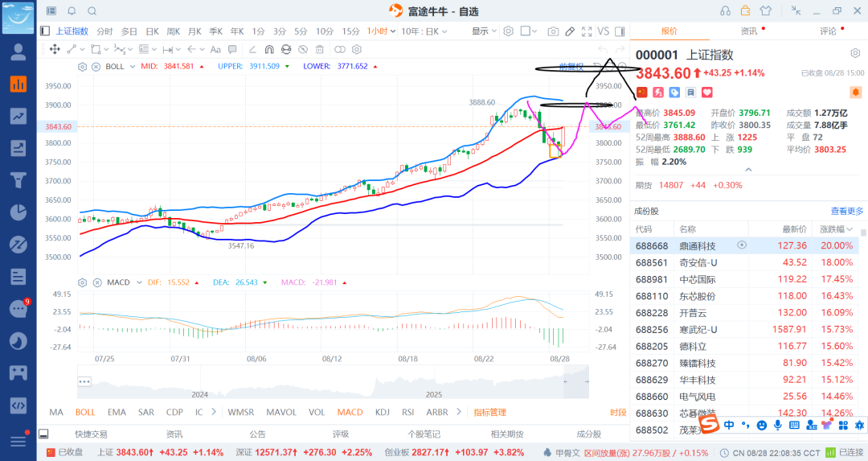Click the 时段 button
Viewport: 868px width, 461px height.
tap(618, 412)
